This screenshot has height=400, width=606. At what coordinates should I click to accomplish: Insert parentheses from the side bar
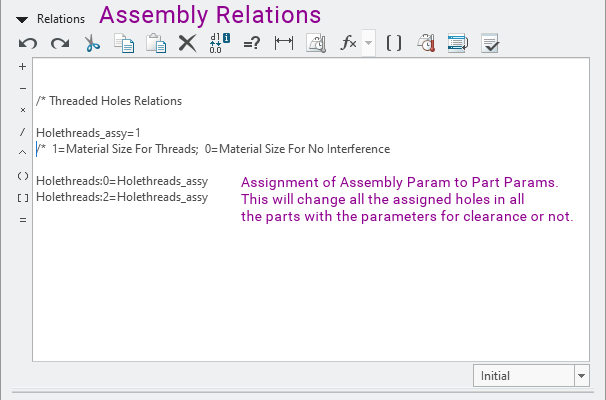coord(23,176)
